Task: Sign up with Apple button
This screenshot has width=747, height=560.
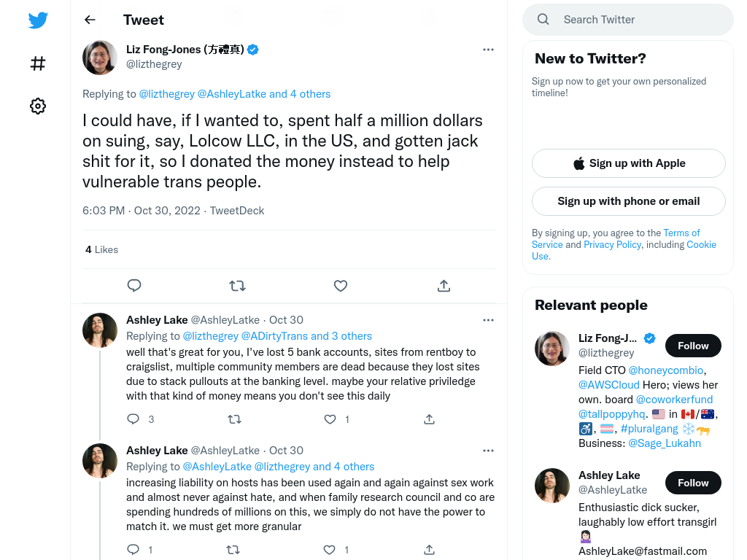Action: click(629, 163)
